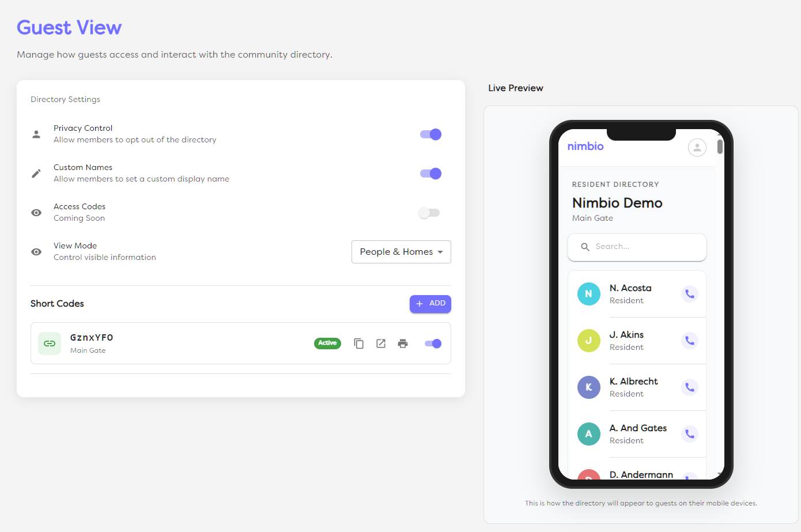Click the Search field in phone preview
Image resolution: width=801 pixels, height=532 pixels.
click(637, 247)
